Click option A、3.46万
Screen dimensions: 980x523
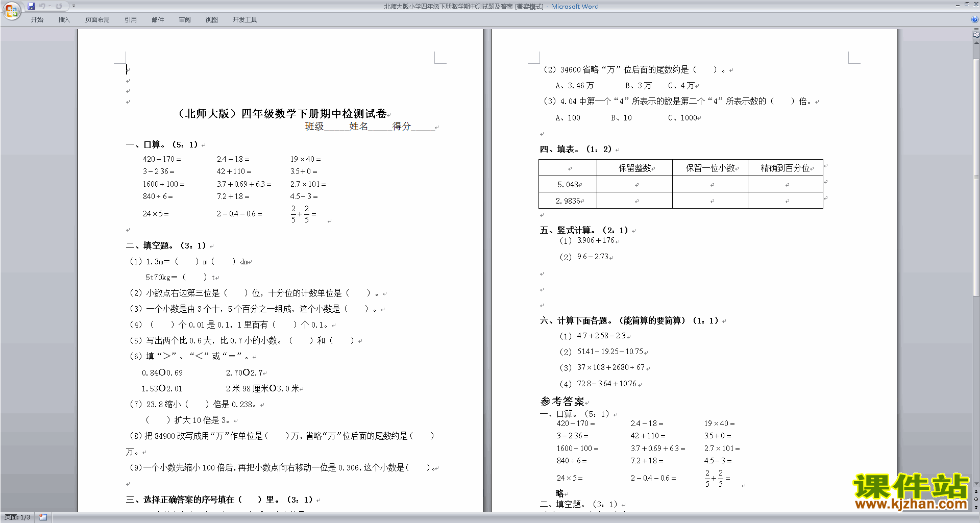[575, 85]
